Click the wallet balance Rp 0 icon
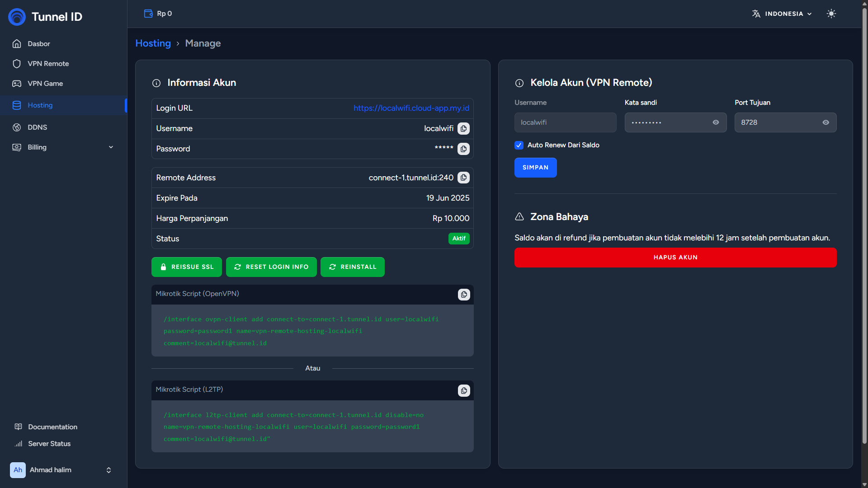The width and height of the screenshot is (868, 488). click(148, 14)
